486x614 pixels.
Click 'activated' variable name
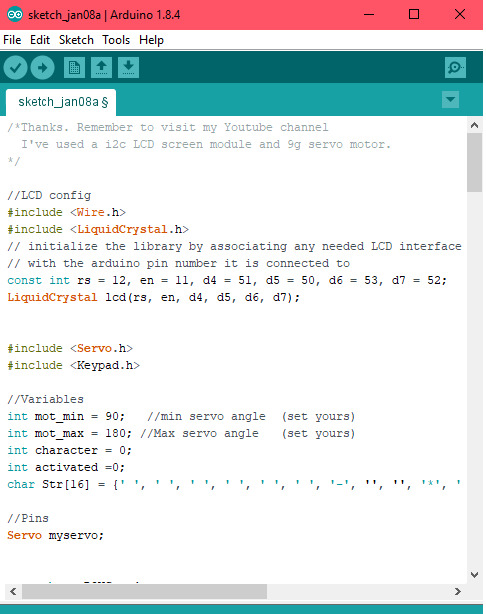point(66,468)
